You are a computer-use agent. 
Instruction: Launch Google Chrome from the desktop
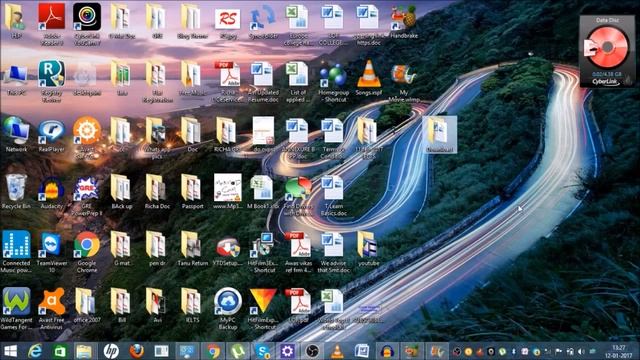pos(87,252)
